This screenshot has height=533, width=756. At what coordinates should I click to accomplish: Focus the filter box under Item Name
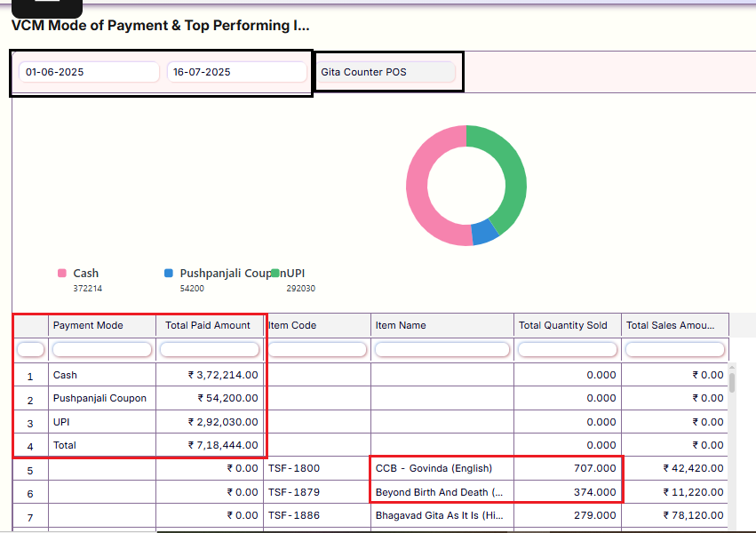[x=442, y=350]
